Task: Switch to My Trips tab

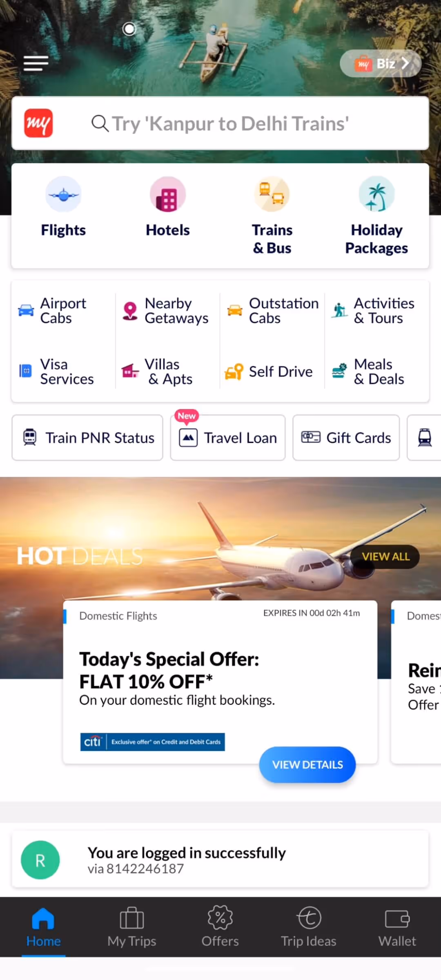Action: (132, 927)
